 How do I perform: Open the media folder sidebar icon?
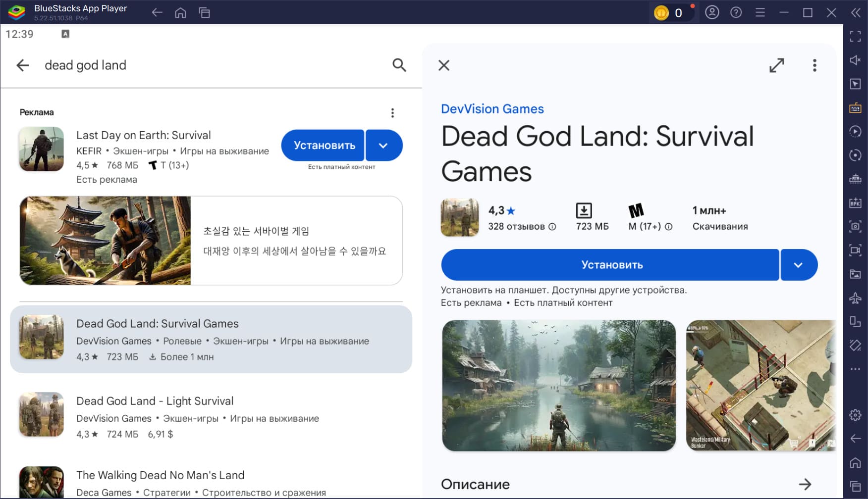pos(855,274)
